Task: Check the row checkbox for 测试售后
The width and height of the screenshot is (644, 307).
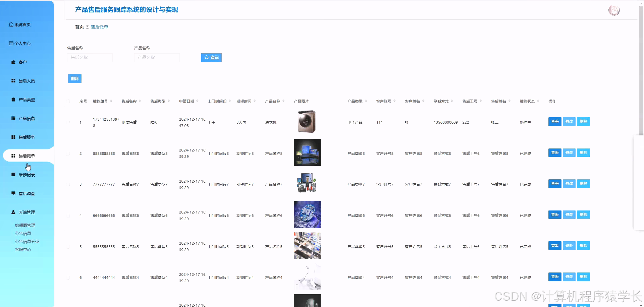Action: coord(68,122)
